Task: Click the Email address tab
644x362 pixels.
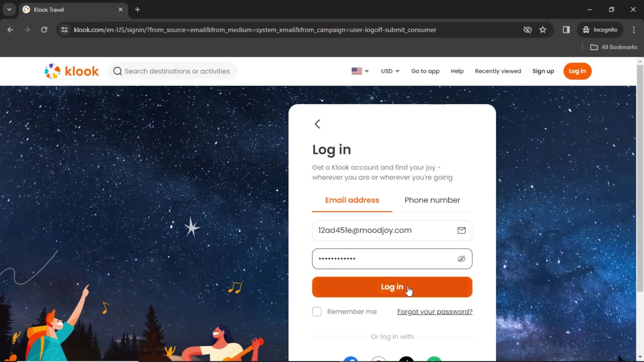Action: 352,200
